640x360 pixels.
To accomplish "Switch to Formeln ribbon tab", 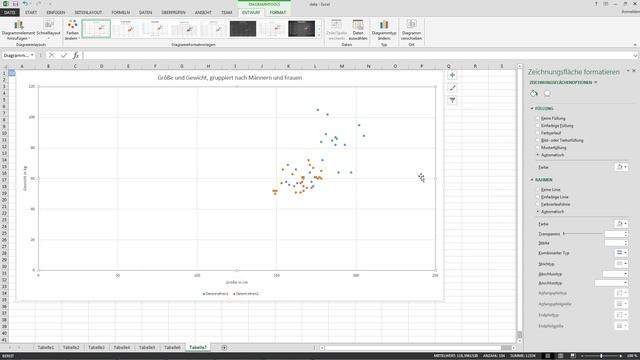I will [x=121, y=13].
